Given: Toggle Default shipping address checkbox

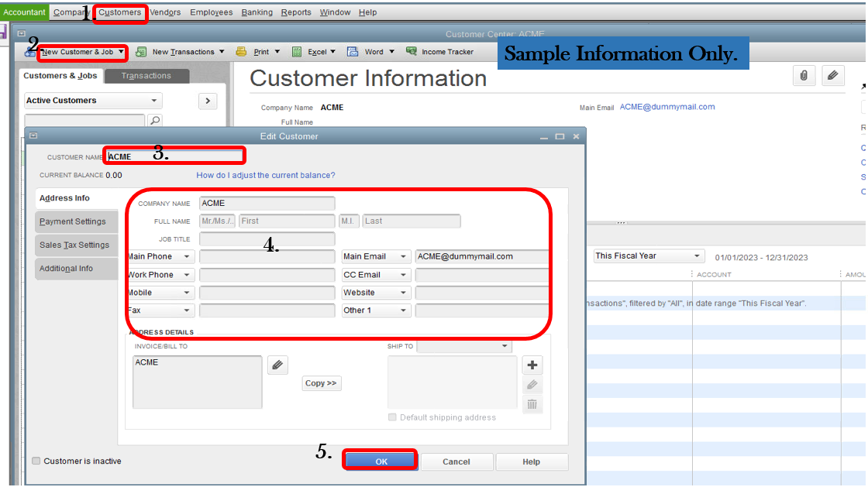Looking at the screenshot, I should click(392, 417).
